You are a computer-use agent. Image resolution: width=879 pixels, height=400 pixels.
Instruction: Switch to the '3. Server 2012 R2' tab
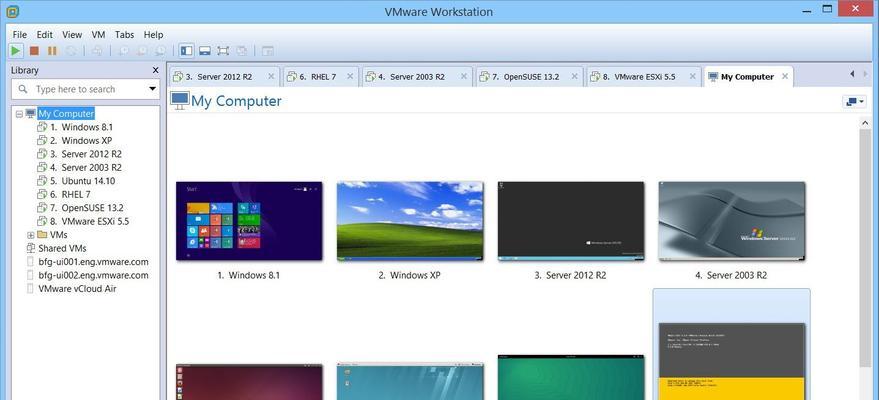(x=224, y=77)
